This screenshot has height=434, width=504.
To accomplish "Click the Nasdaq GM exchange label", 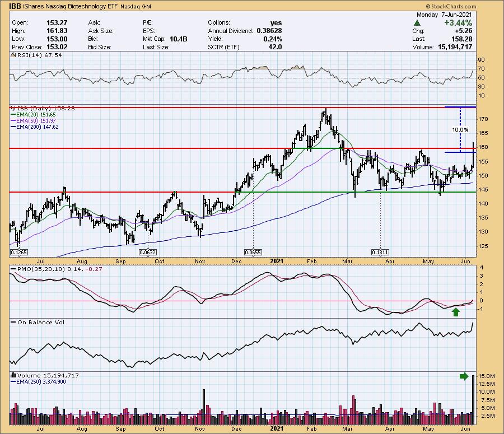I will click(136, 6).
